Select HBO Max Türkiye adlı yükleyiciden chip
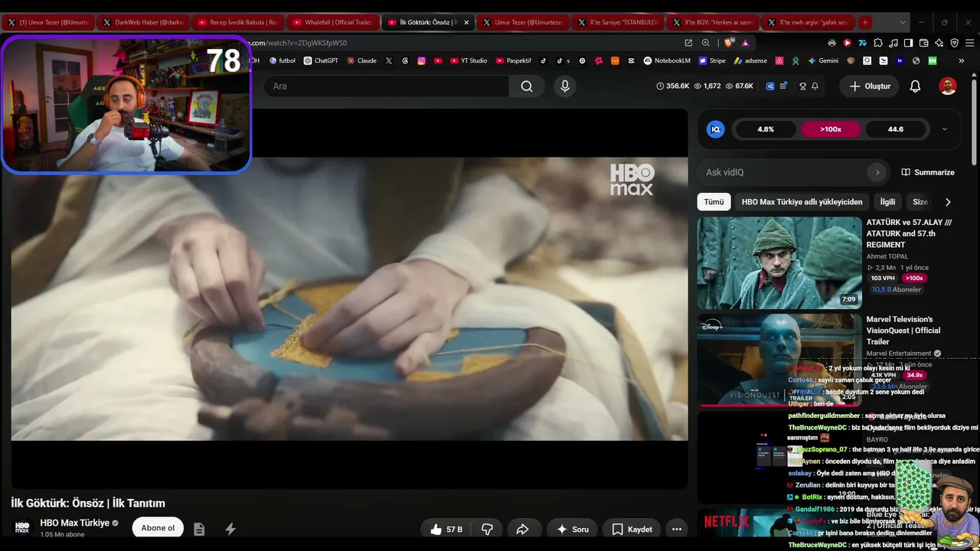 click(x=802, y=202)
